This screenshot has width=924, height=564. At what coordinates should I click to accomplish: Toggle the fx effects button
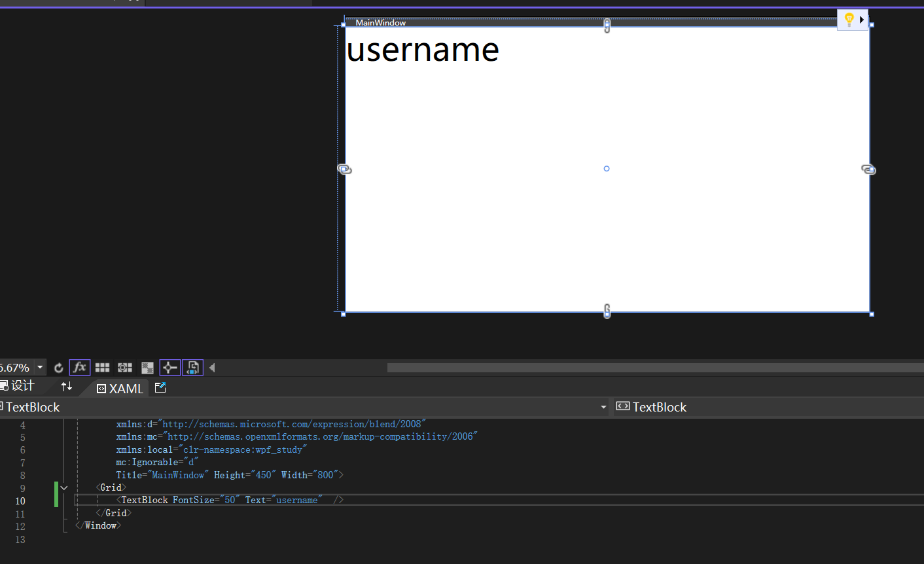[x=80, y=368]
